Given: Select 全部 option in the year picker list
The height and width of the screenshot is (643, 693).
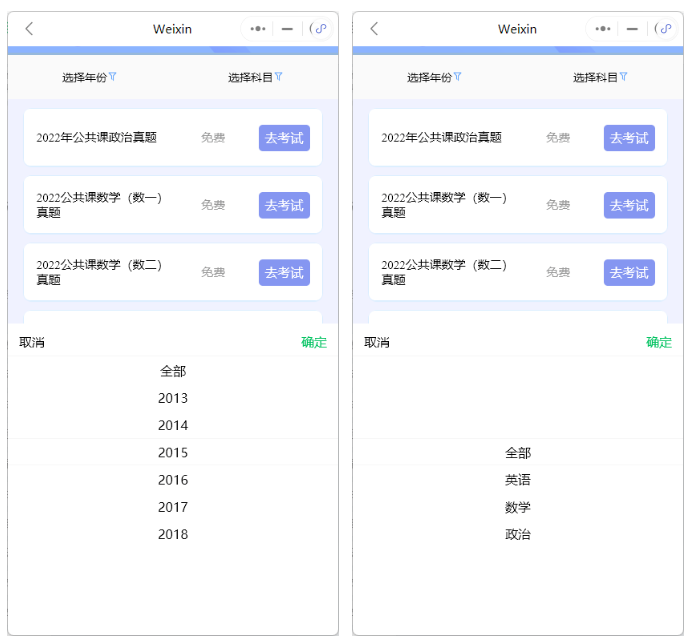Looking at the screenshot, I should click(x=173, y=371).
